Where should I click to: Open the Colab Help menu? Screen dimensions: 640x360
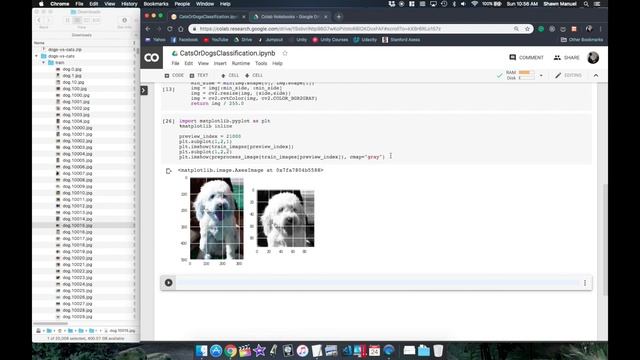pos(277,64)
